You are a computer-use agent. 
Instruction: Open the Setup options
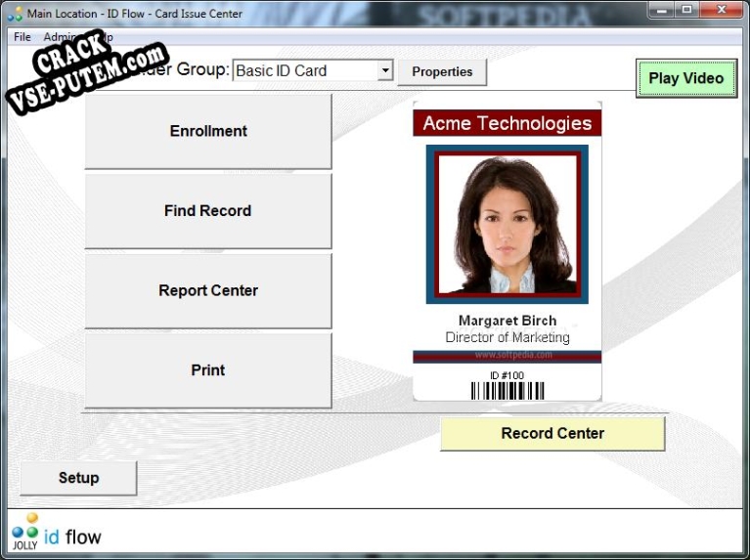pyautogui.click(x=78, y=478)
